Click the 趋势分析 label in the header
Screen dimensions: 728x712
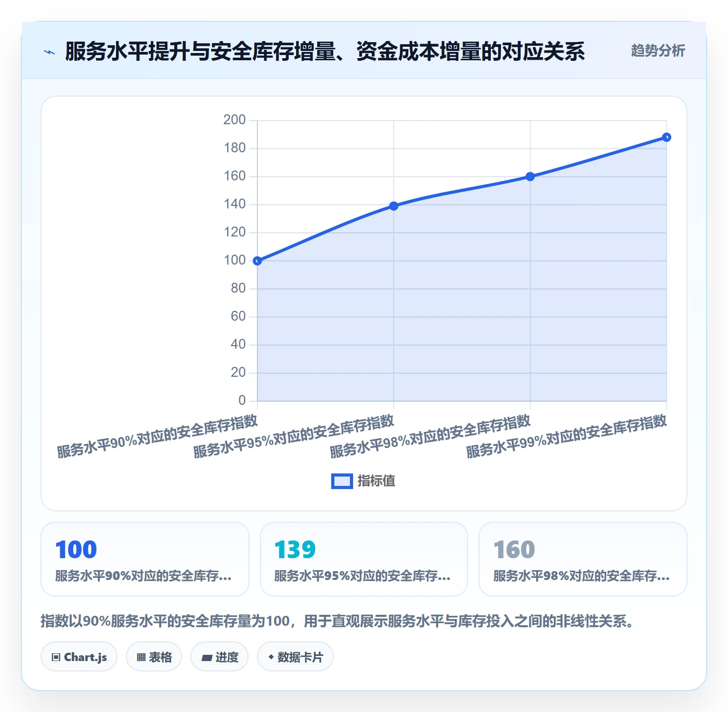pyautogui.click(x=658, y=51)
